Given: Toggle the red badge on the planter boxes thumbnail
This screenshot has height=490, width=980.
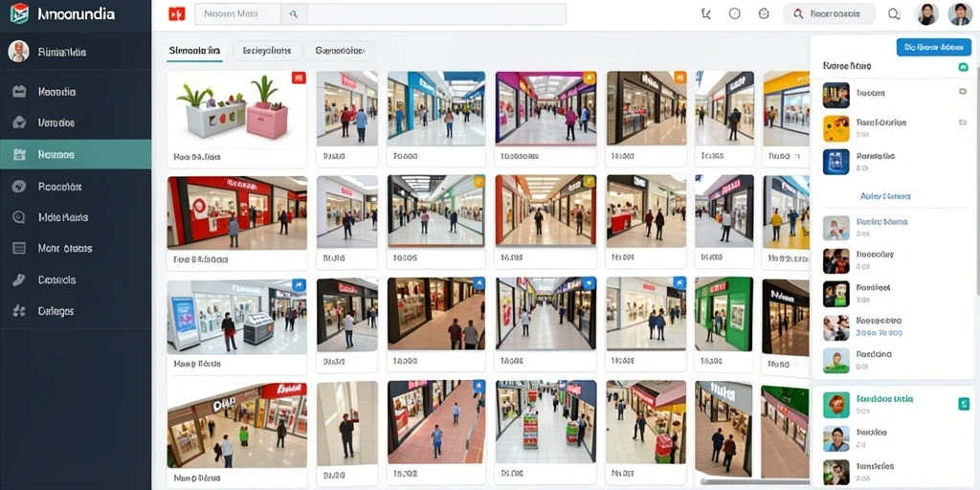Looking at the screenshot, I should tap(299, 78).
